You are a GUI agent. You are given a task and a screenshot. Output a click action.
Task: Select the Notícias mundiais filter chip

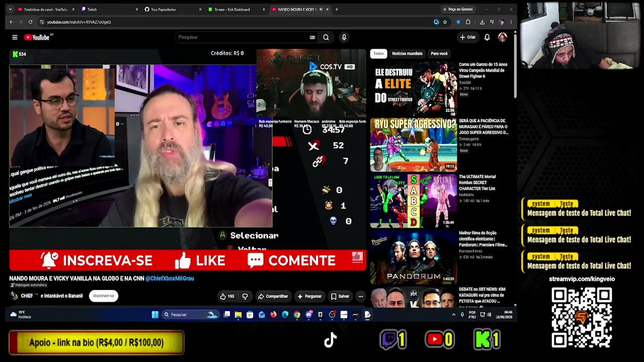coord(407,53)
